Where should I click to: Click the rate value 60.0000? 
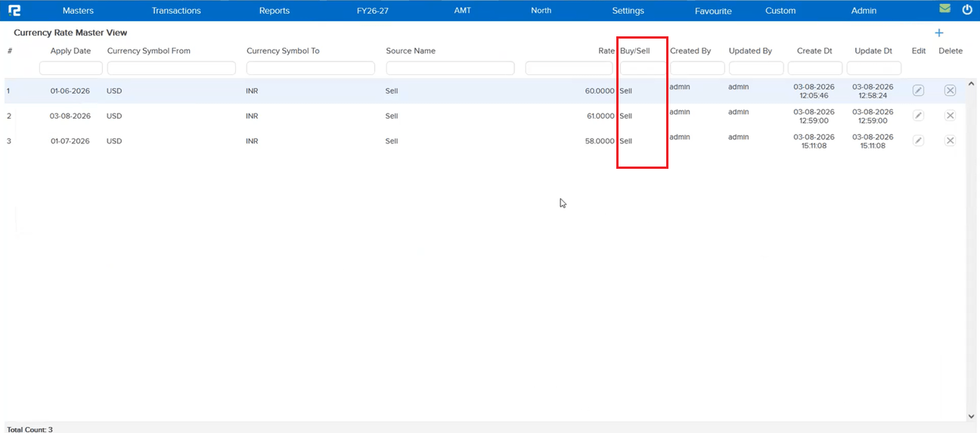tap(600, 91)
